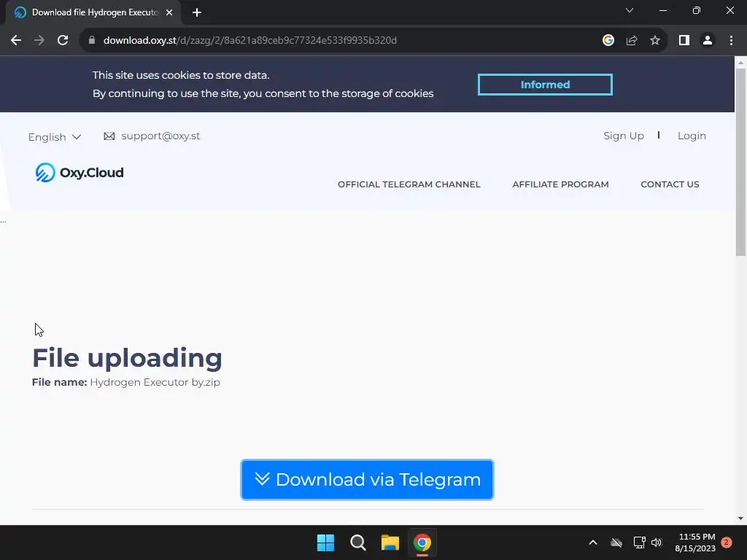Screen dimensions: 747x560
Task: Click the share page icon
Action: coord(632,41)
